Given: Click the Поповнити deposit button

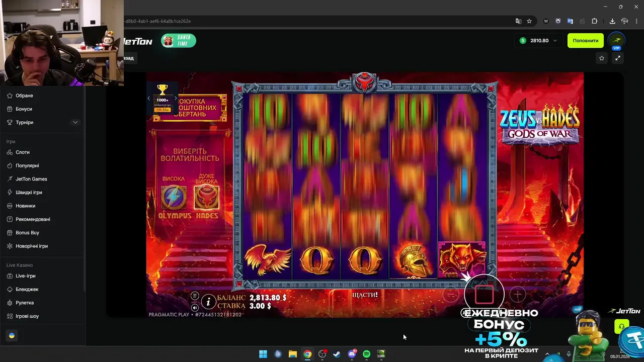Looking at the screenshot, I should 585,41.
